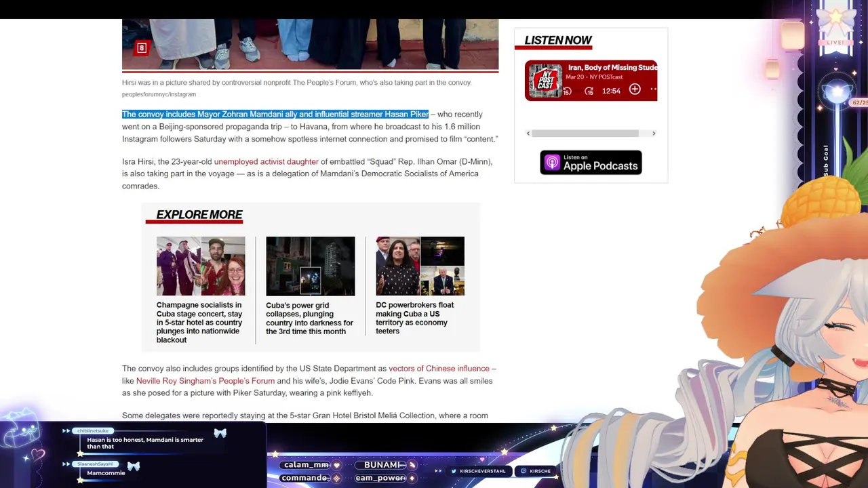This screenshot has height=488, width=868.
Task: Open the podcast player's three-dot more menu
Action: [653, 89]
